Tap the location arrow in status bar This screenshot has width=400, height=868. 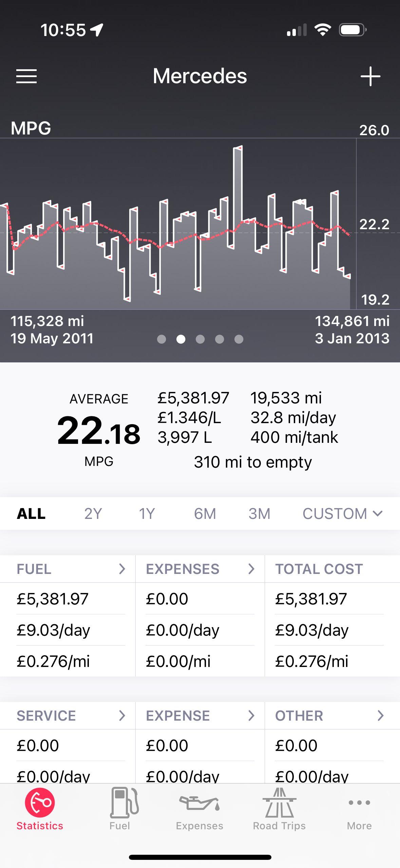[97, 30]
